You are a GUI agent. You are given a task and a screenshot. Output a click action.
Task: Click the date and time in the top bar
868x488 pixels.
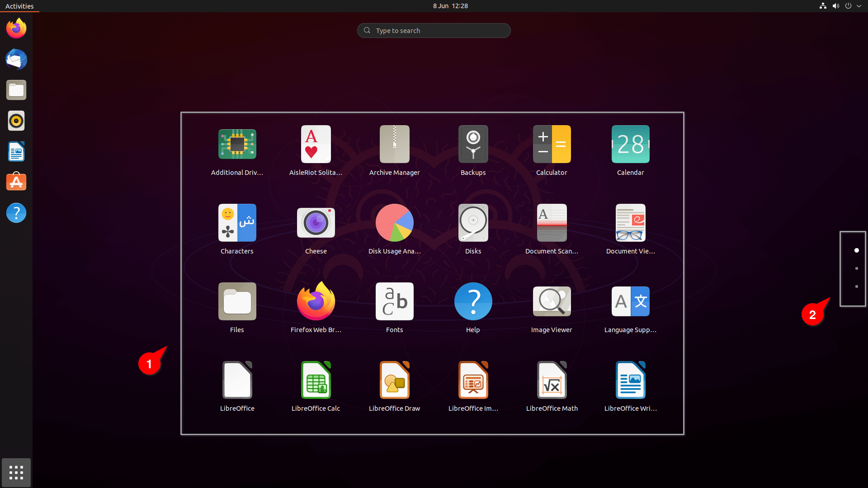(450, 6)
